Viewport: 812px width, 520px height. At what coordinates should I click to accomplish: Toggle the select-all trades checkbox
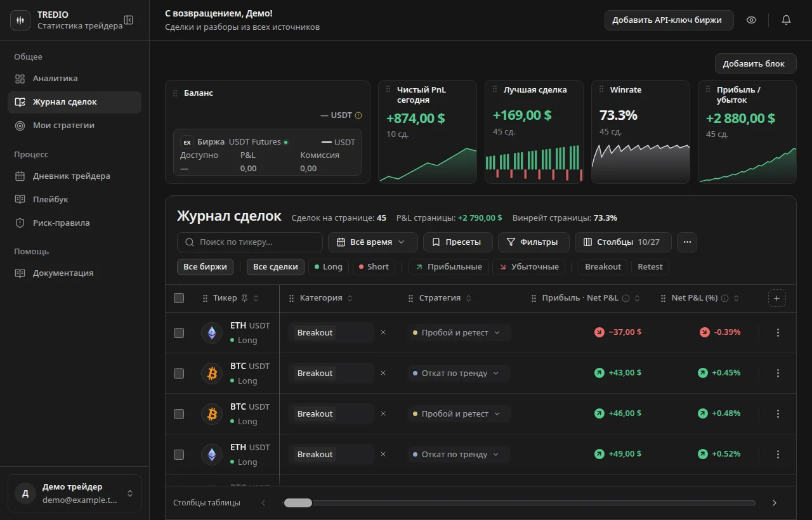[179, 298]
